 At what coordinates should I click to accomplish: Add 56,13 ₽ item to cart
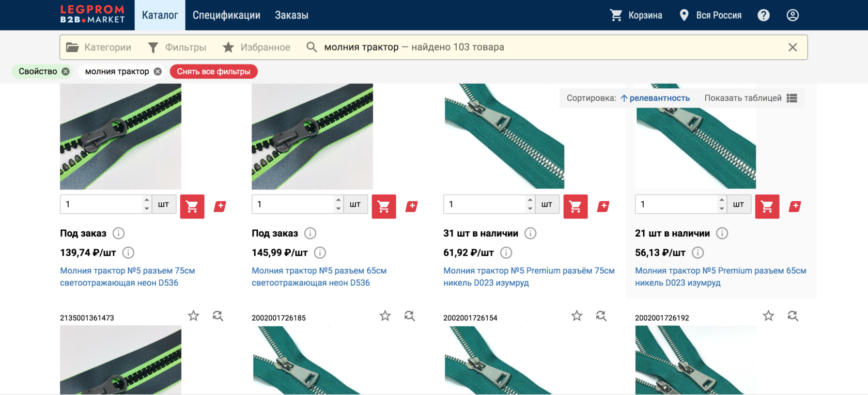767,207
